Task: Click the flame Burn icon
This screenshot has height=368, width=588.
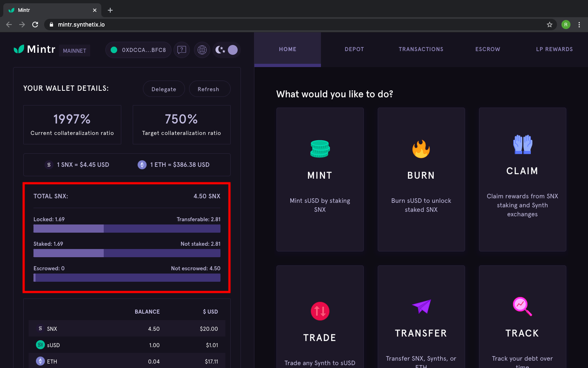Action: [421, 149]
